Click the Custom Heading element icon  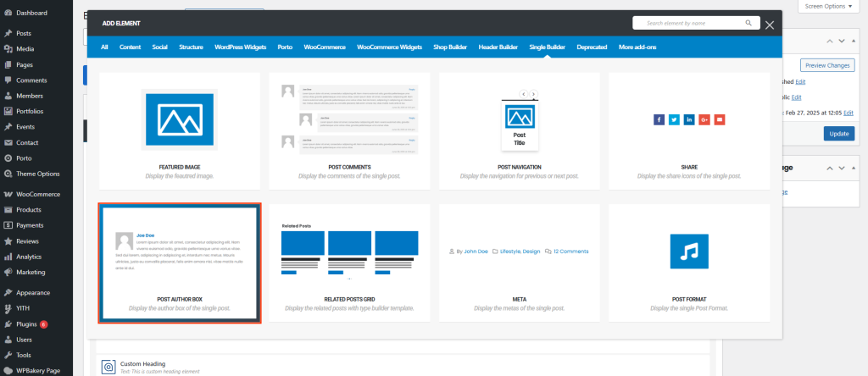(x=108, y=367)
